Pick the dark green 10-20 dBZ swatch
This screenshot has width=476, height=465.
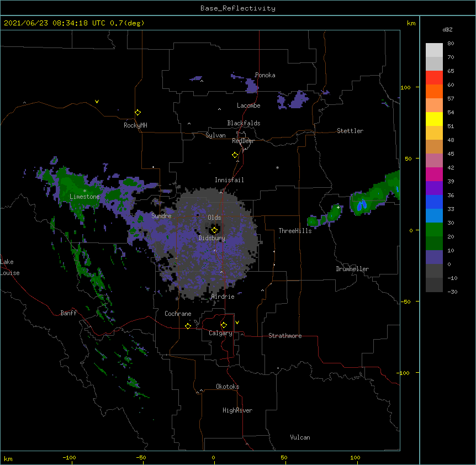[x=434, y=244]
